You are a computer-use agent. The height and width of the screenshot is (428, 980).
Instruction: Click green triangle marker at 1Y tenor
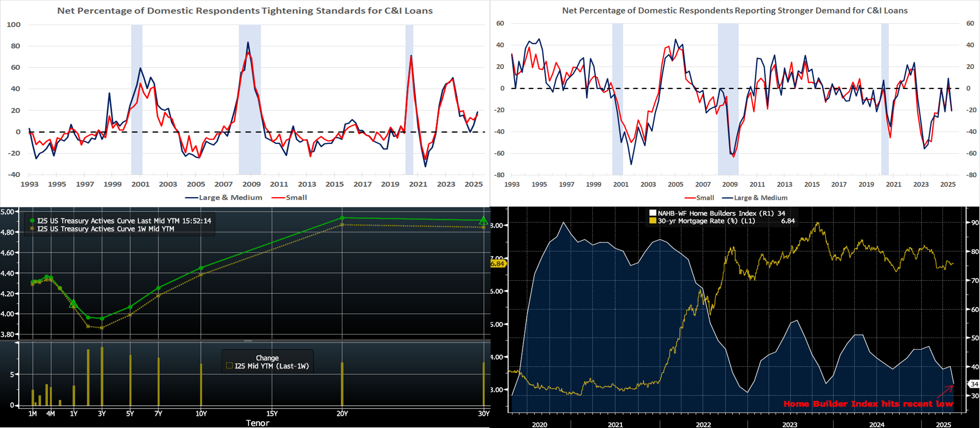[73, 303]
